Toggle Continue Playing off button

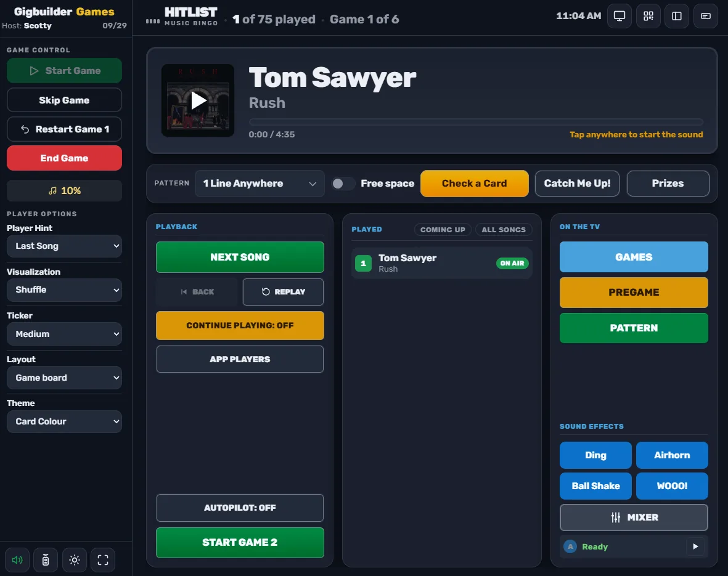[240, 325]
